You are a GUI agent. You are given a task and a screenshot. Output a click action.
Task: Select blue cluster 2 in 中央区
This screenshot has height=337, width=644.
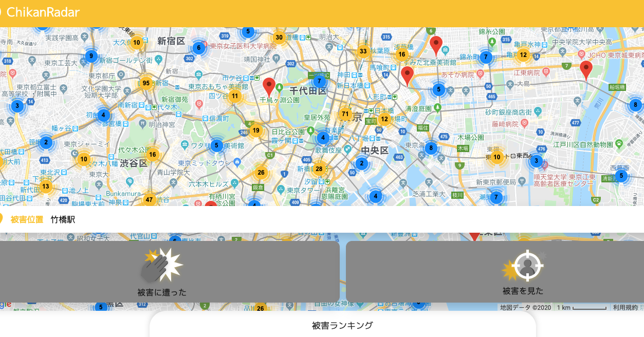click(x=361, y=164)
